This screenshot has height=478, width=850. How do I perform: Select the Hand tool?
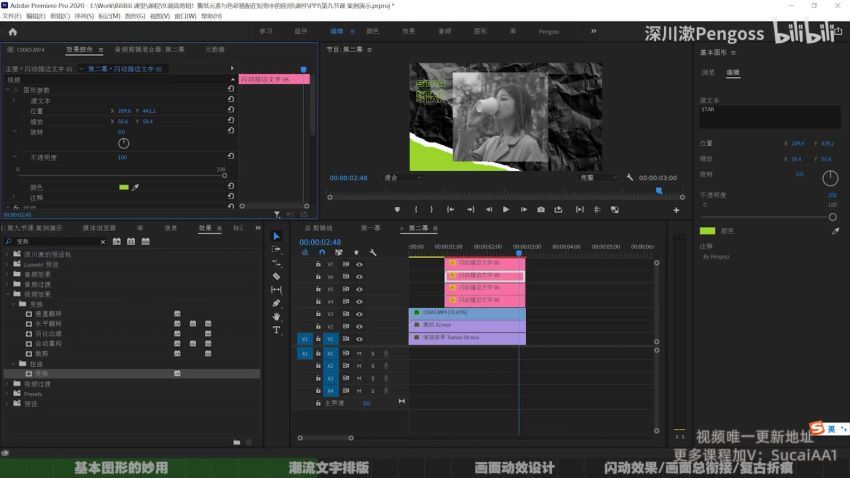(277, 316)
